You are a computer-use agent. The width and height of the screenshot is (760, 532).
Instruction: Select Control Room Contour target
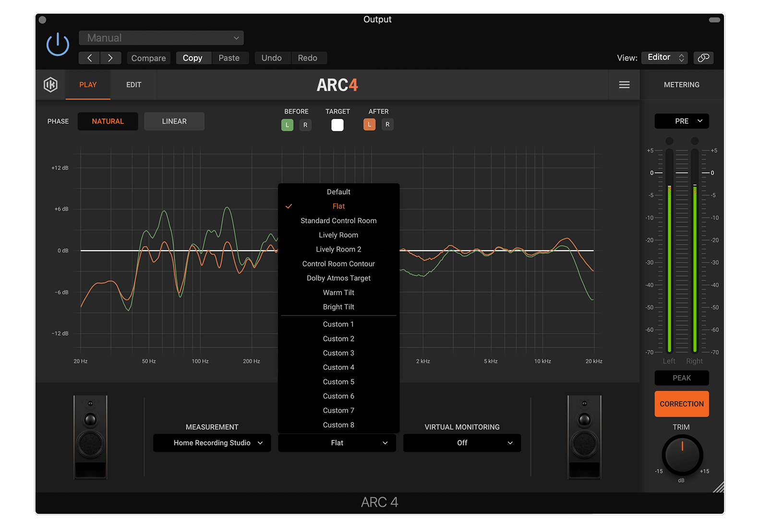[338, 264]
